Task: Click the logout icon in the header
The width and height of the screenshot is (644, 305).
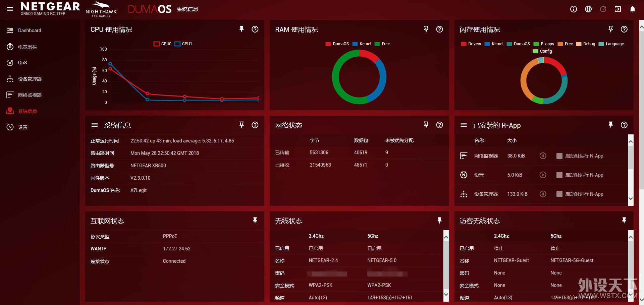Action: point(618,9)
